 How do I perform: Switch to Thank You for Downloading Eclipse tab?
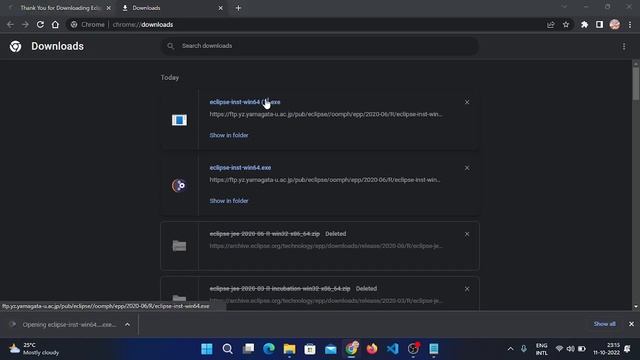pos(59,8)
